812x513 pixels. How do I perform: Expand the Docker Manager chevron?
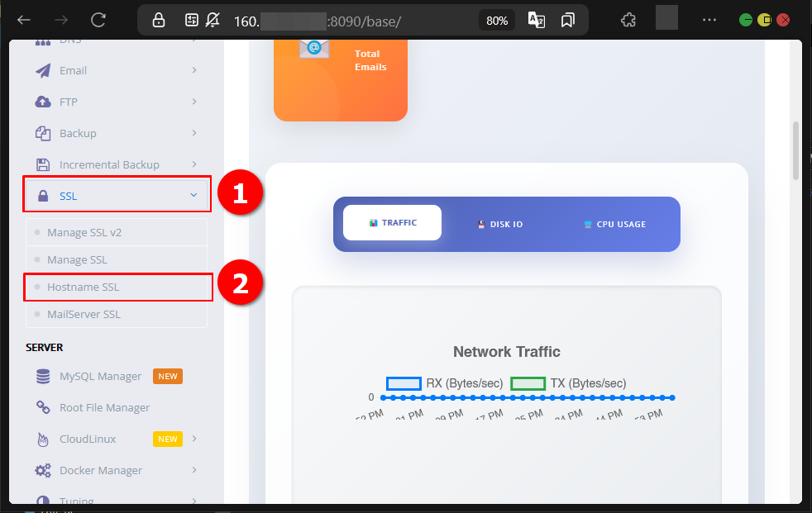pyautogui.click(x=194, y=470)
